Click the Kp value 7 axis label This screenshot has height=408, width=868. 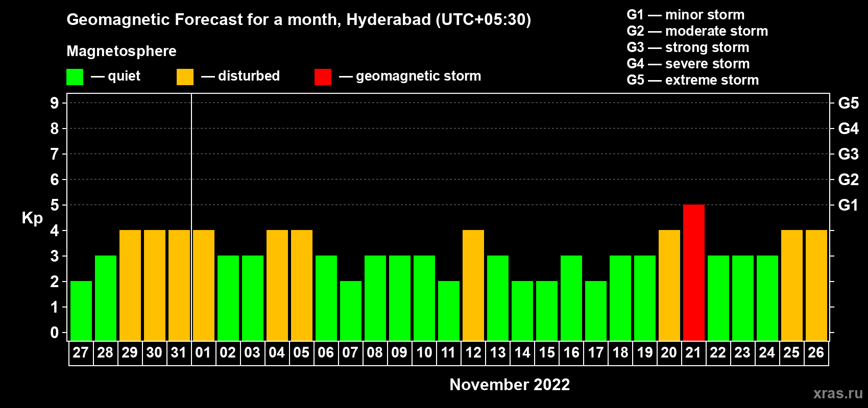point(55,154)
